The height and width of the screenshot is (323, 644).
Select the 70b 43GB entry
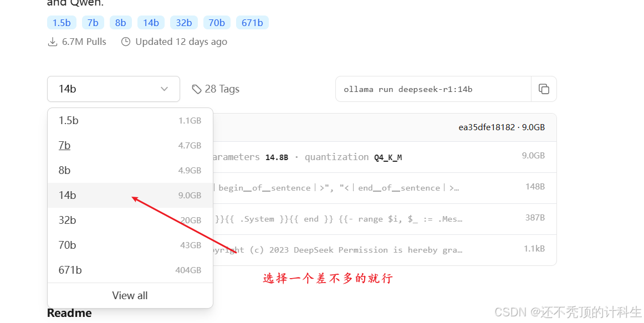pyautogui.click(x=130, y=245)
